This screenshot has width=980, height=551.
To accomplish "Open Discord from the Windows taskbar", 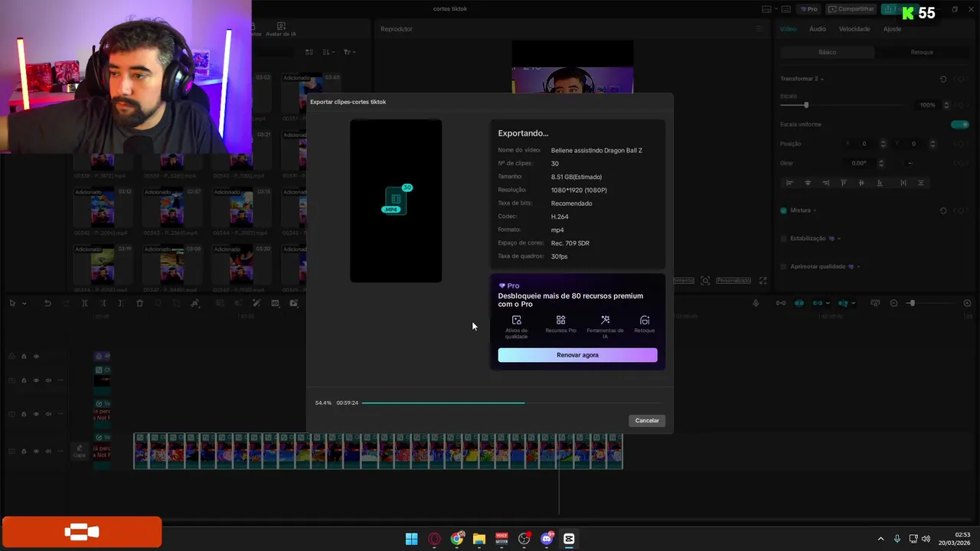I will [x=547, y=539].
